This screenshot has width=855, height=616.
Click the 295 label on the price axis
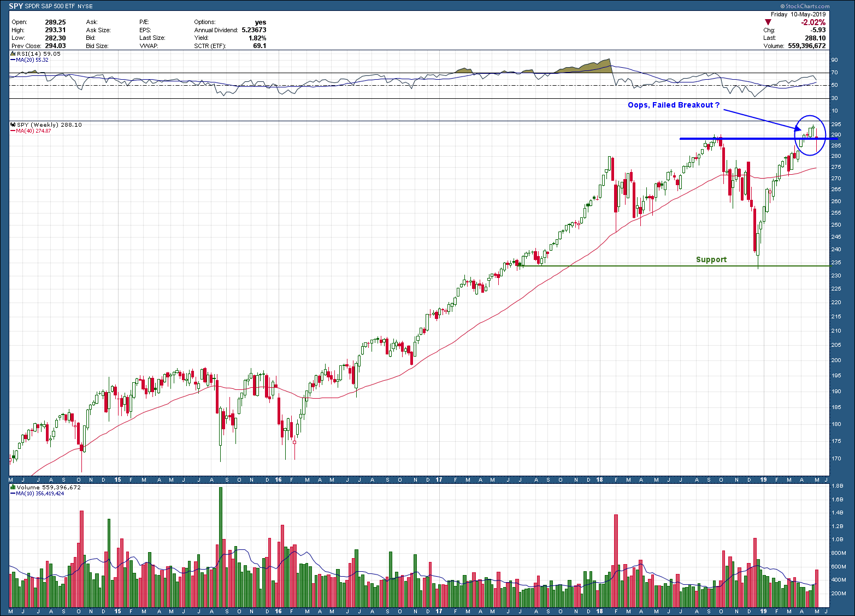(x=836, y=125)
